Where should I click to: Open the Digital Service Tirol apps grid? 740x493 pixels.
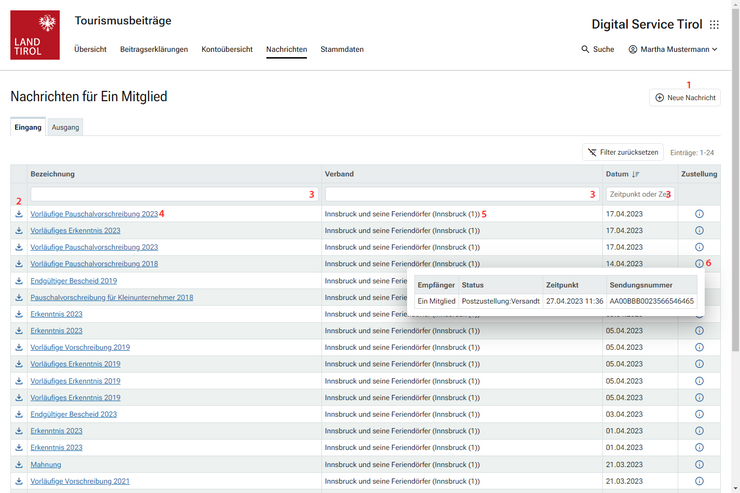714,25
